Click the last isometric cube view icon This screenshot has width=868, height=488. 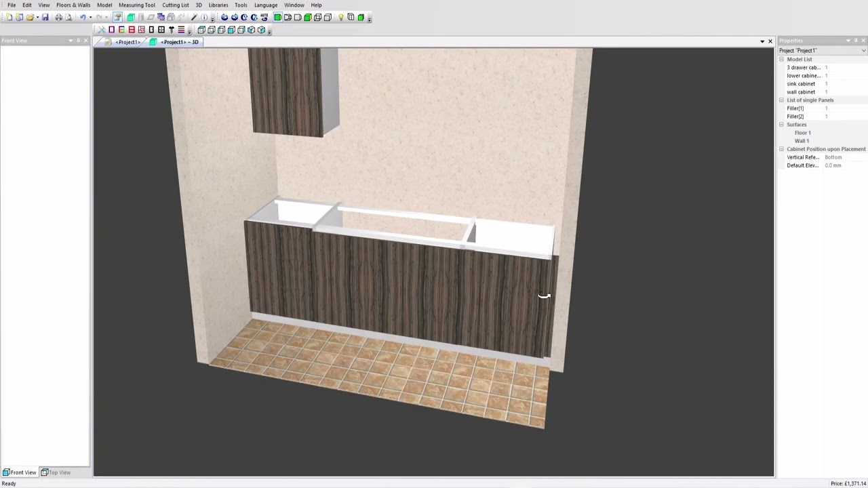(x=261, y=30)
